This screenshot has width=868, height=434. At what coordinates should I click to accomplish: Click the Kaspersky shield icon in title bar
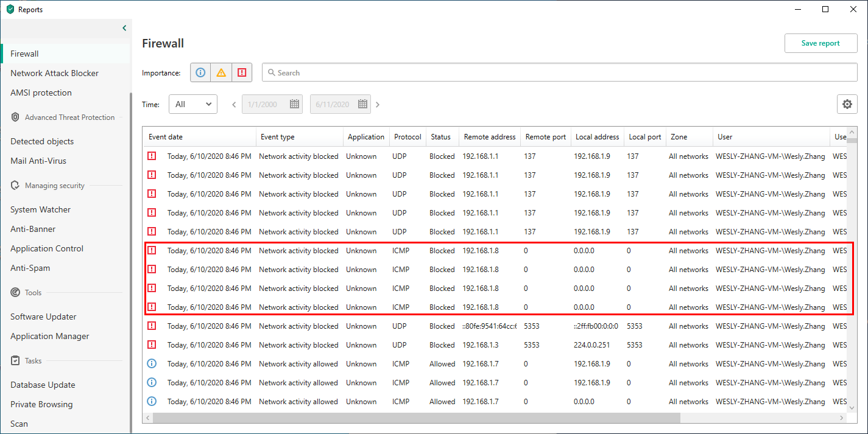(10, 9)
